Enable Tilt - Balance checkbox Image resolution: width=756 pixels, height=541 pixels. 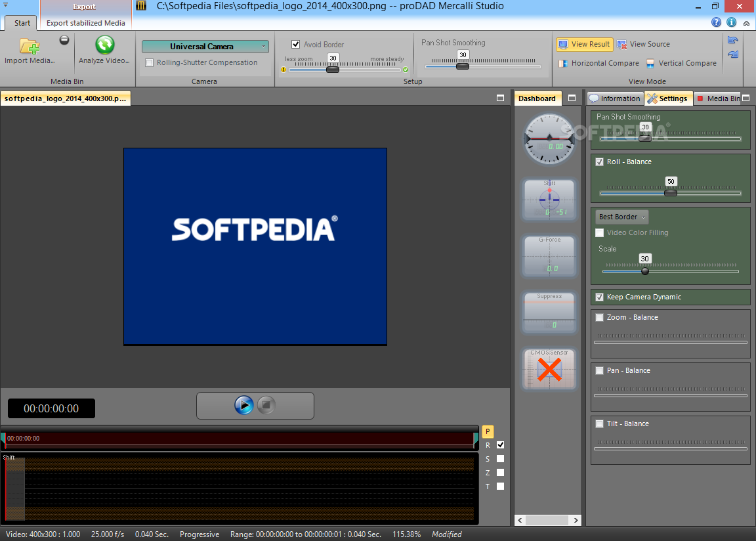pos(599,423)
